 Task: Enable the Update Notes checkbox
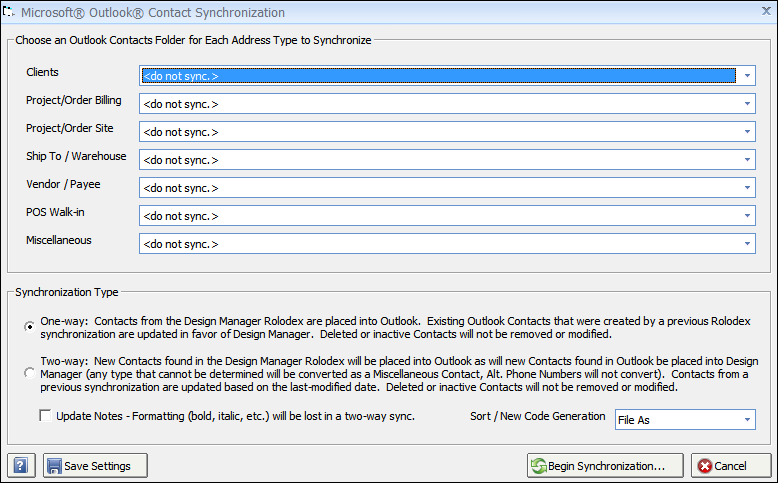coord(45,415)
